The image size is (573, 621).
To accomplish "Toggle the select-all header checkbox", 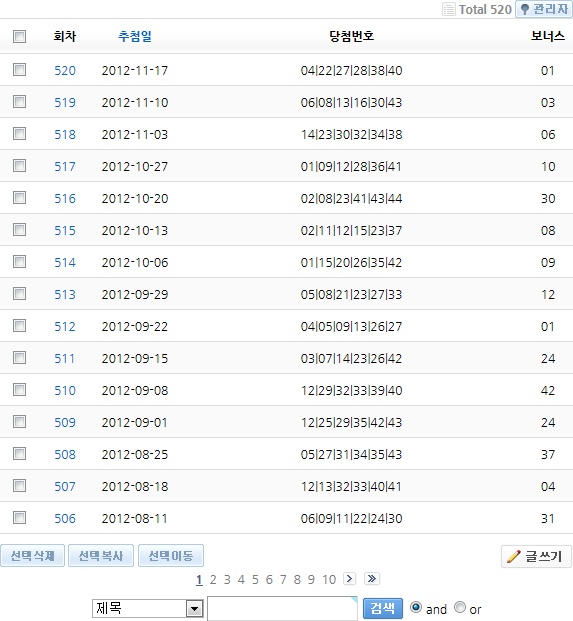I will tap(19, 36).
